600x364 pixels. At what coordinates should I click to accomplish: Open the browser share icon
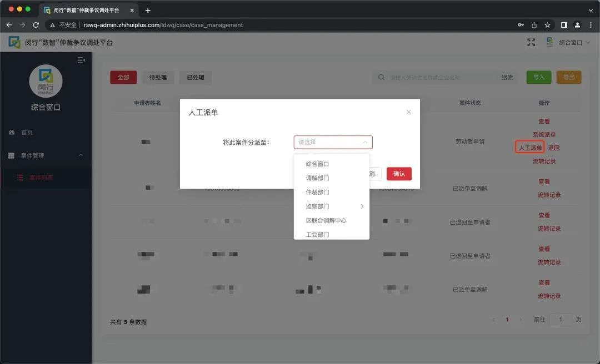coord(534,25)
